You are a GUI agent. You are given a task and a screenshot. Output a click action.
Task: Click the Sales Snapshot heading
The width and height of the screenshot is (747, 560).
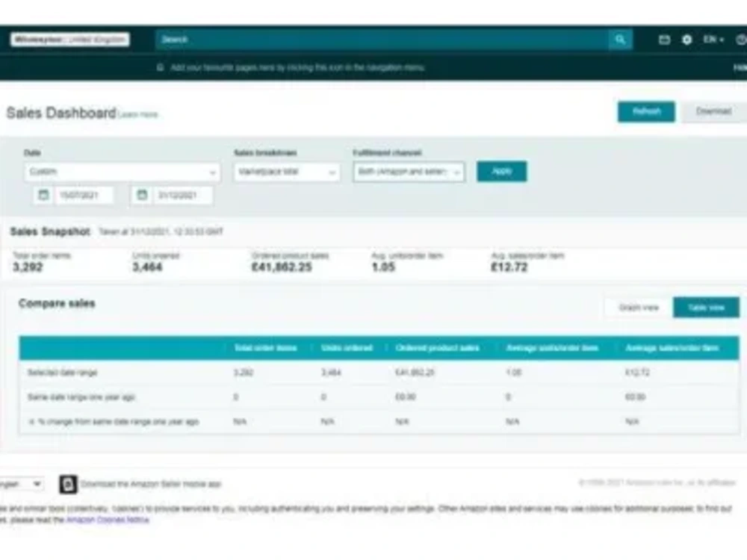tap(50, 232)
